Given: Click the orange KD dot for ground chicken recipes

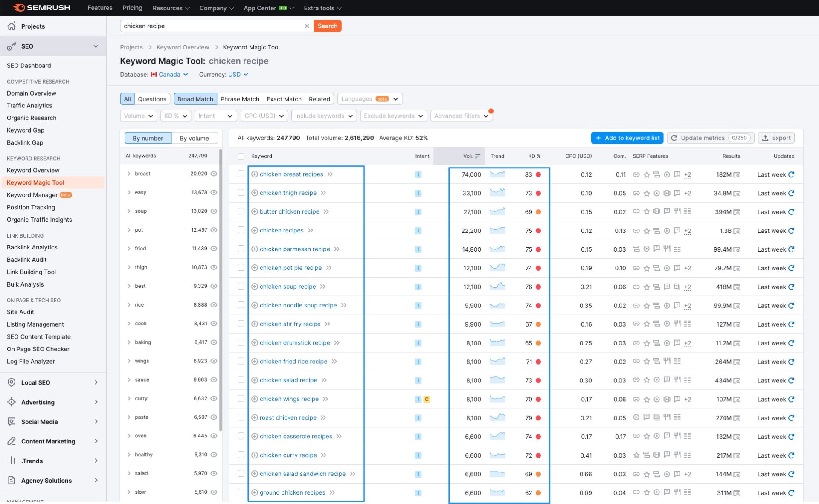Looking at the screenshot, I should click(538, 493).
